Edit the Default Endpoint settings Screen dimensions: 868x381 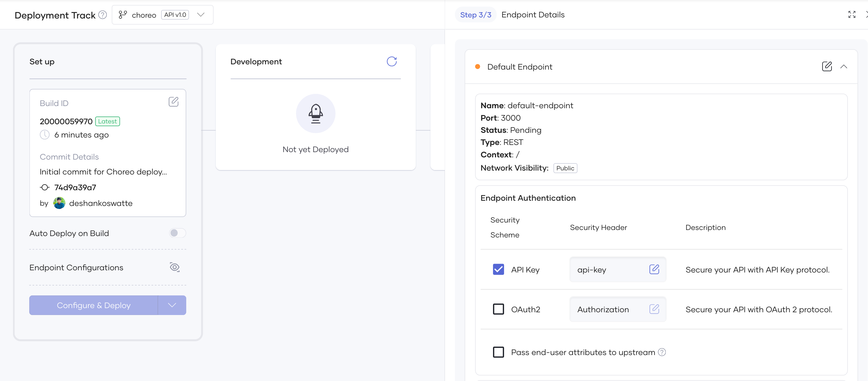coord(827,67)
